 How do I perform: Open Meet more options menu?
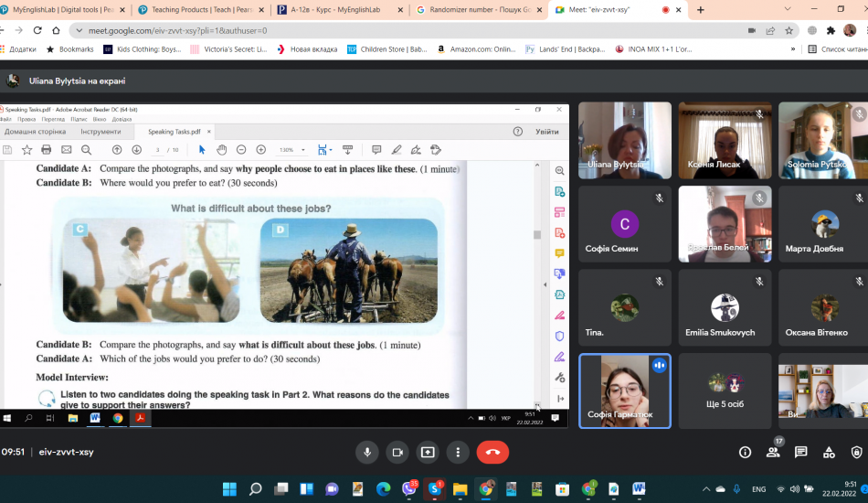point(458,452)
